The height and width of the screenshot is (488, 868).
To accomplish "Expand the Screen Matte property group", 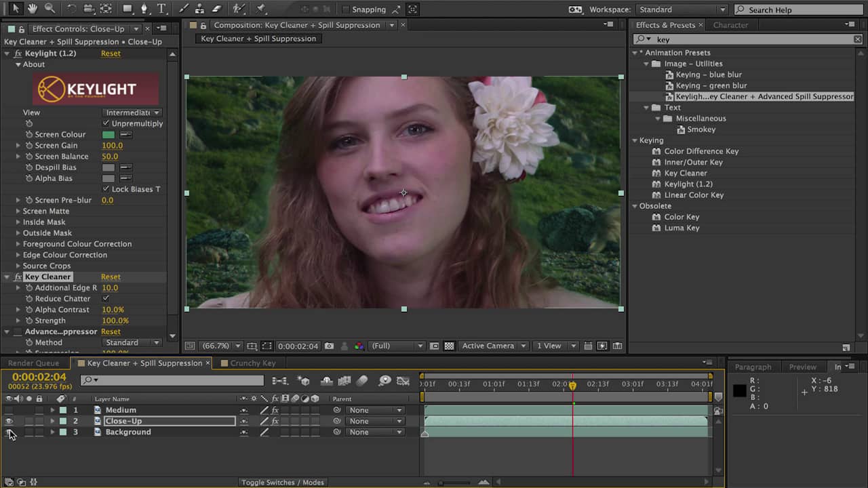I will pyautogui.click(x=18, y=211).
